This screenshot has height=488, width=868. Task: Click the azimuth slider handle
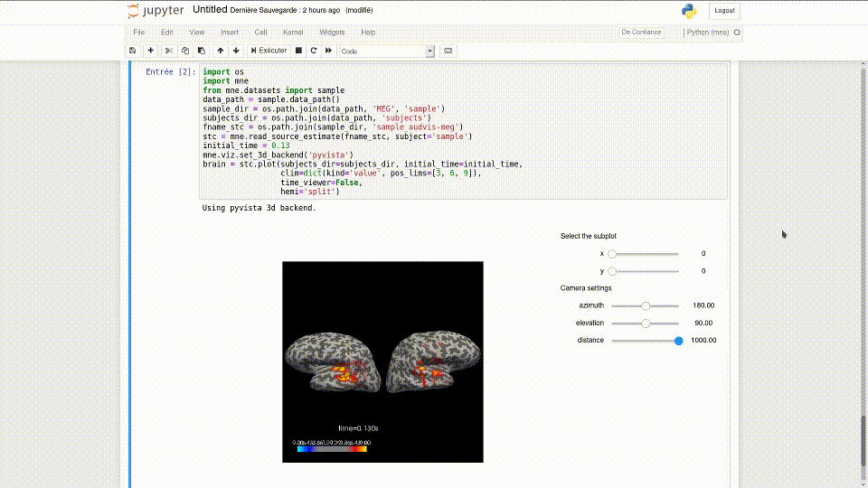point(646,306)
